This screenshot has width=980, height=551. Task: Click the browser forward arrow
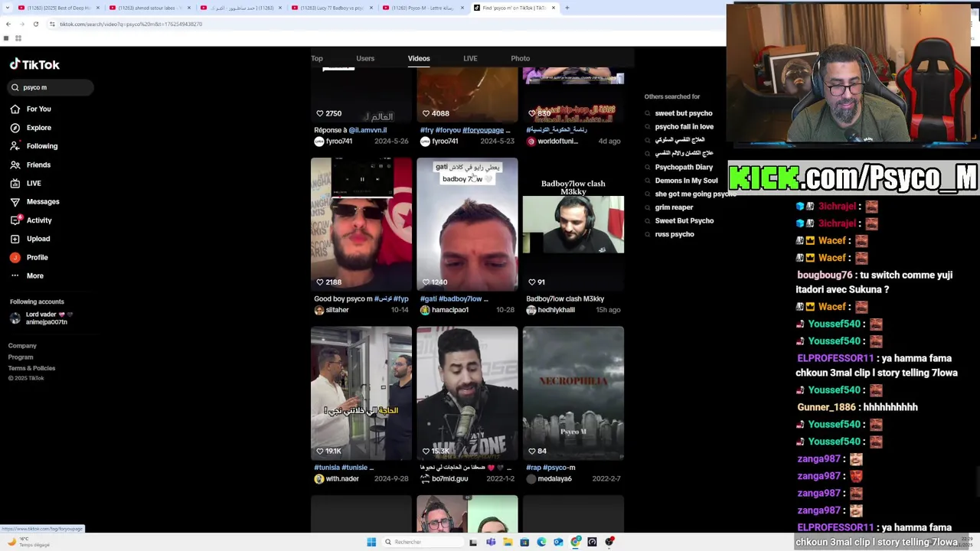21,24
